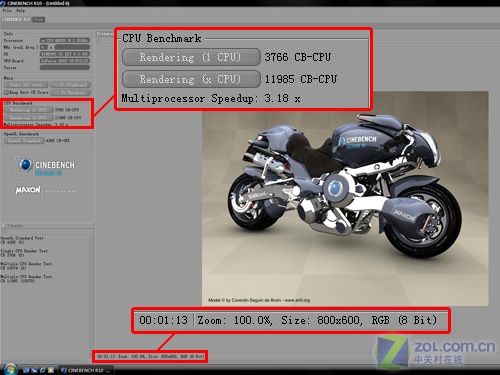Click the Start all tests button
The width and height of the screenshot is (500, 375).
click(x=26, y=85)
